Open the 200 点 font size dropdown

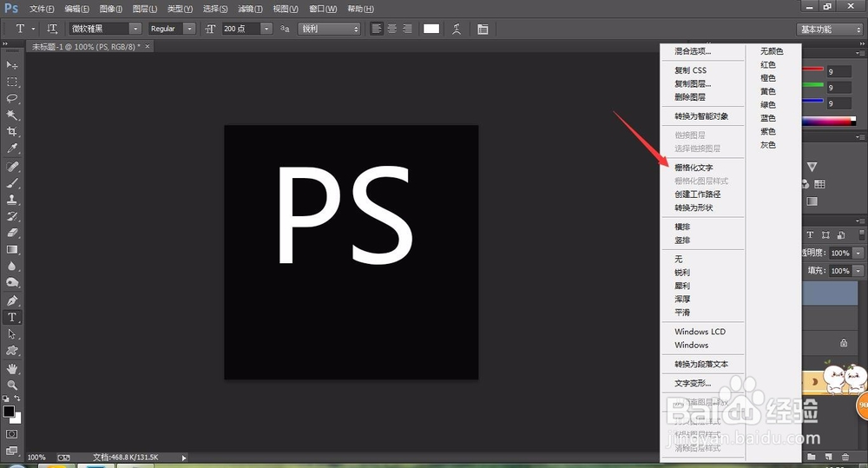(x=266, y=29)
